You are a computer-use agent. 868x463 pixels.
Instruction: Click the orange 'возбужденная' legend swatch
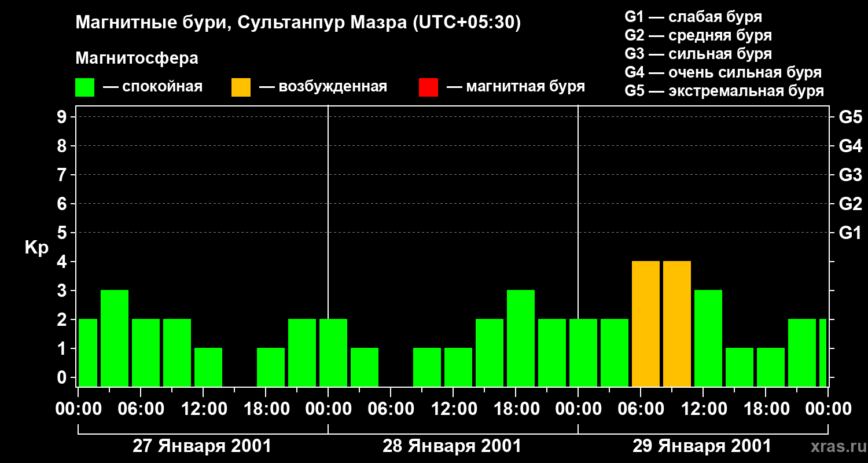click(241, 87)
